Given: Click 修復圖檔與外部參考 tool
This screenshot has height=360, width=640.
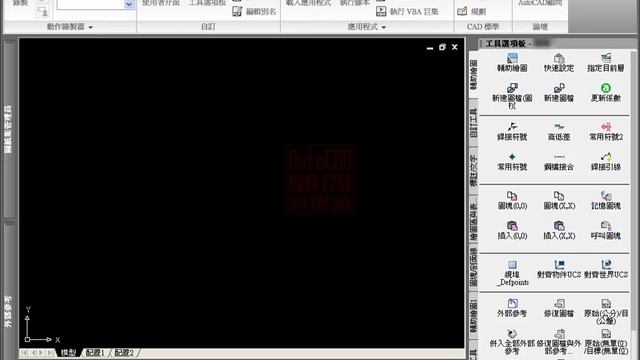Looking at the screenshot, I should pyautogui.click(x=559, y=342).
